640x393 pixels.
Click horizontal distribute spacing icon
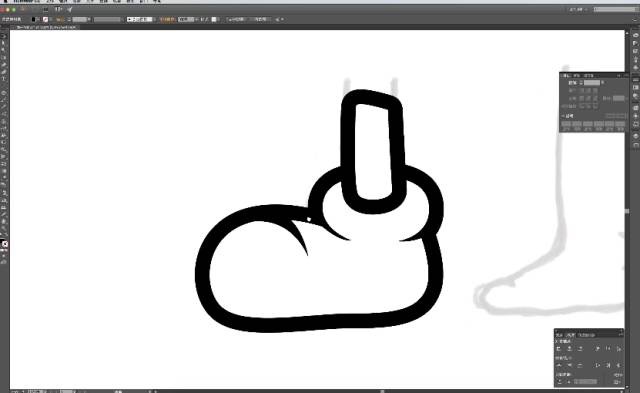pos(569,382)
